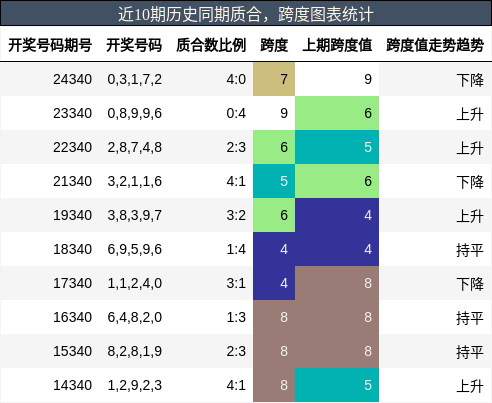
Task: Click the tan span cell 7 in row 24340
Action: 274,79
